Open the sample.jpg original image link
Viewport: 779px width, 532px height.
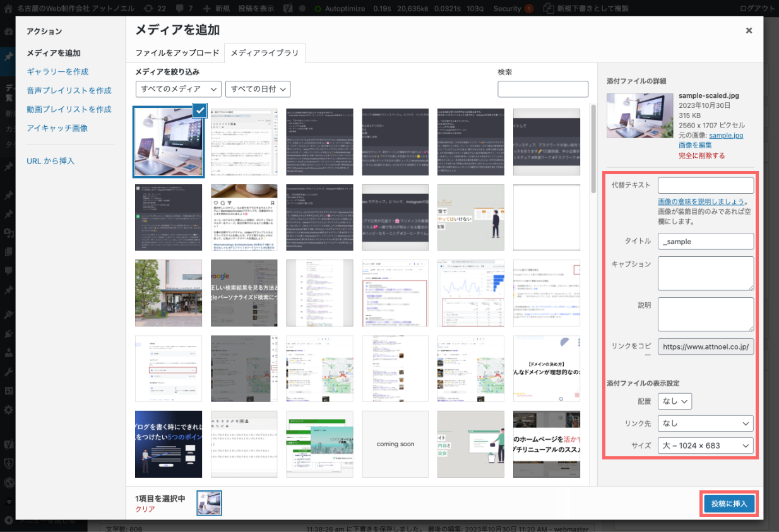(726, 136)
